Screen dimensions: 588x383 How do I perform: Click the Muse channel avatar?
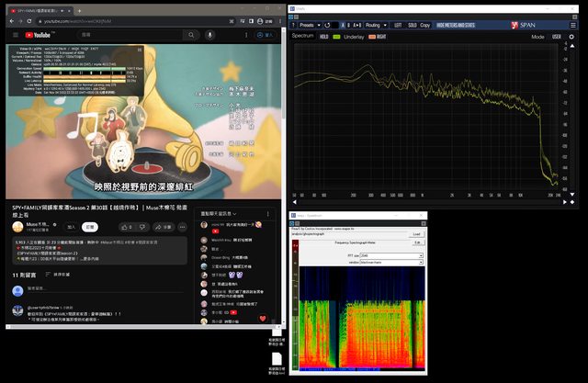[x=17, y=227]
